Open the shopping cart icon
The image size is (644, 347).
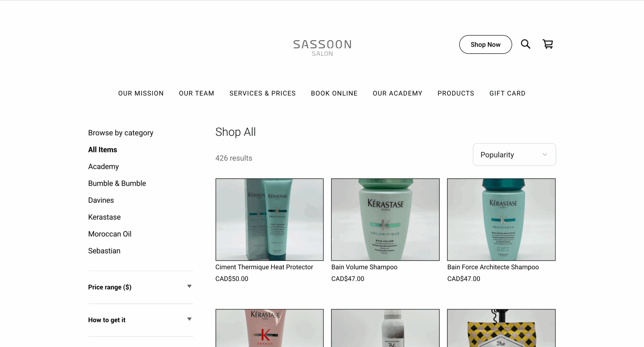(548, 44)
